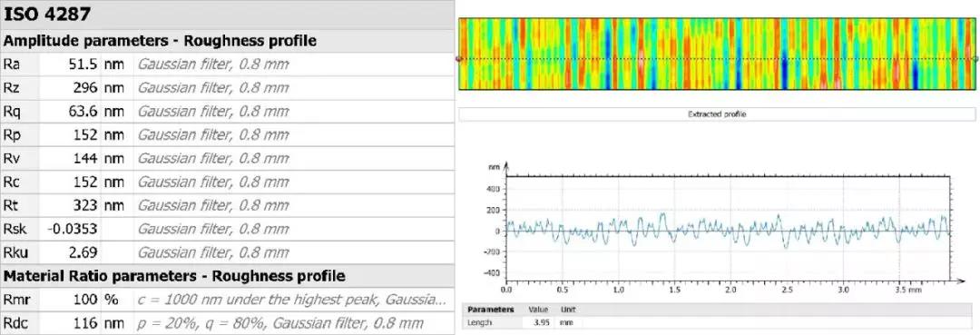
Task: Click the Gaussian filter note in Ra row
Action: (x=213, y=64)
